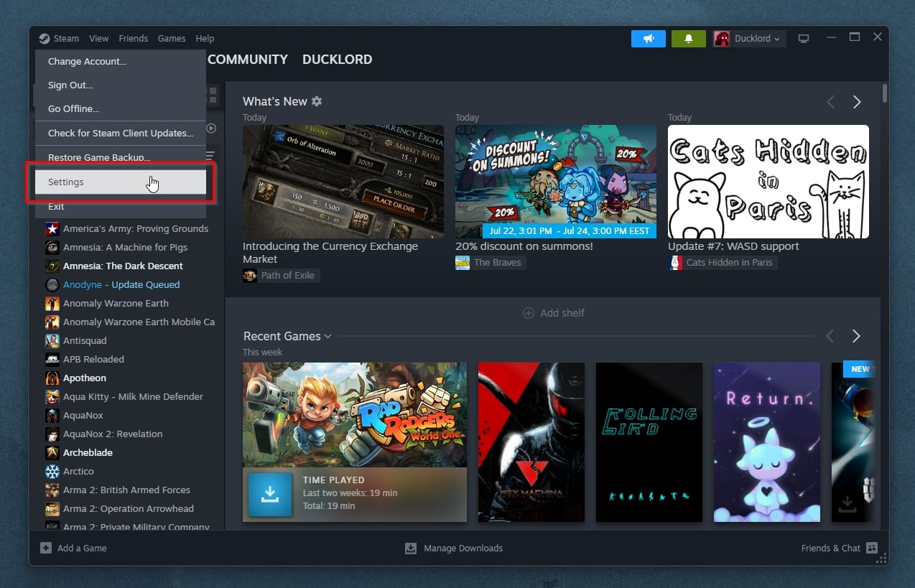Click the Add a Game plus icon
The width and height of the screenshot is (915, 588).
tap(46, 548)
